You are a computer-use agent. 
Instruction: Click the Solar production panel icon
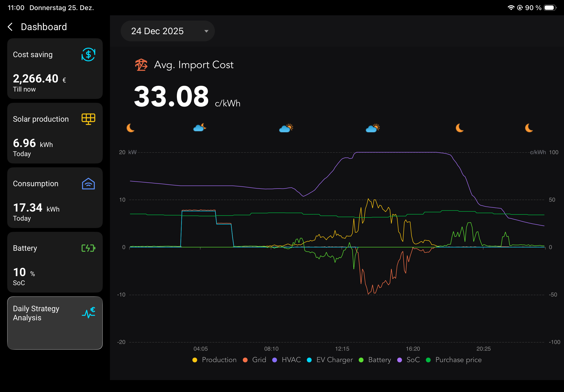click(x=88, y=119)
